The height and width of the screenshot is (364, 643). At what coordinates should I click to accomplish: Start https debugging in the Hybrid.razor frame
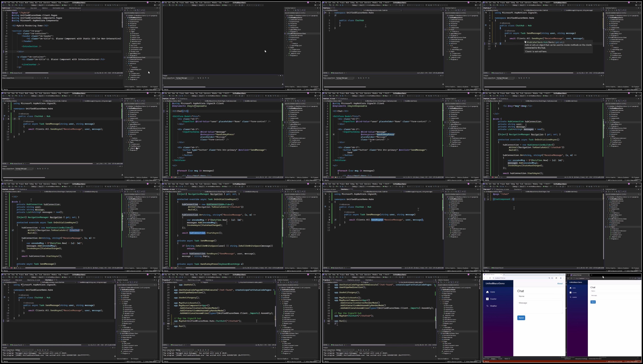point(64,5)
